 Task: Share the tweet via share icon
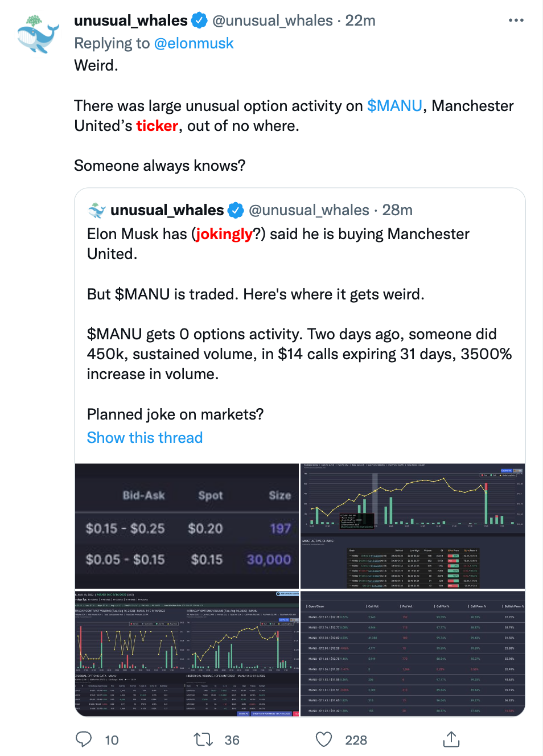(451, 739)
